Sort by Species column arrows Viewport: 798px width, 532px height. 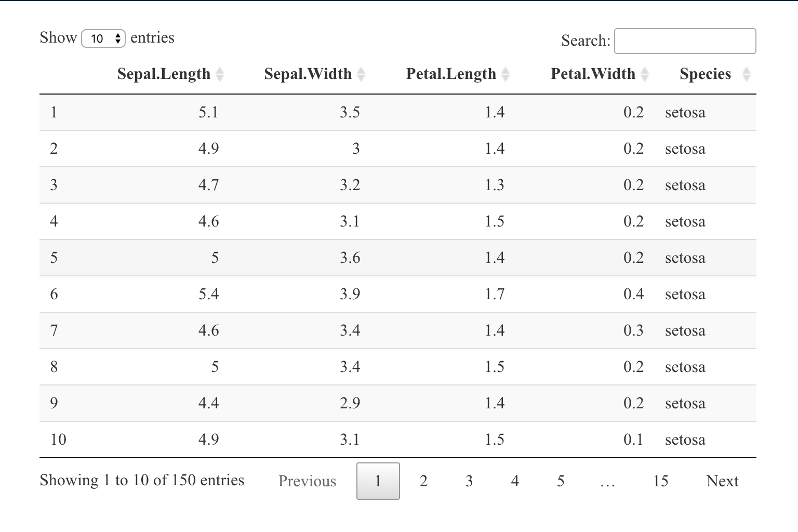click(x=747, y=74)
